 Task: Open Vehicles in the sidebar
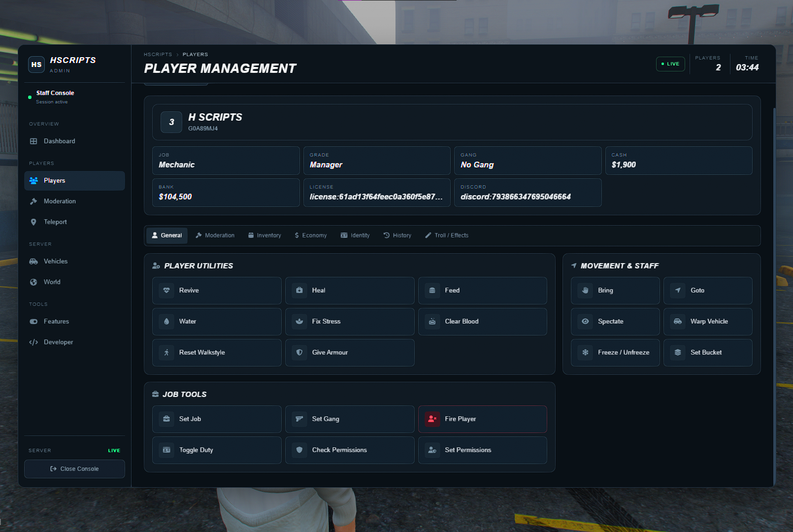(x=74, y=262)
